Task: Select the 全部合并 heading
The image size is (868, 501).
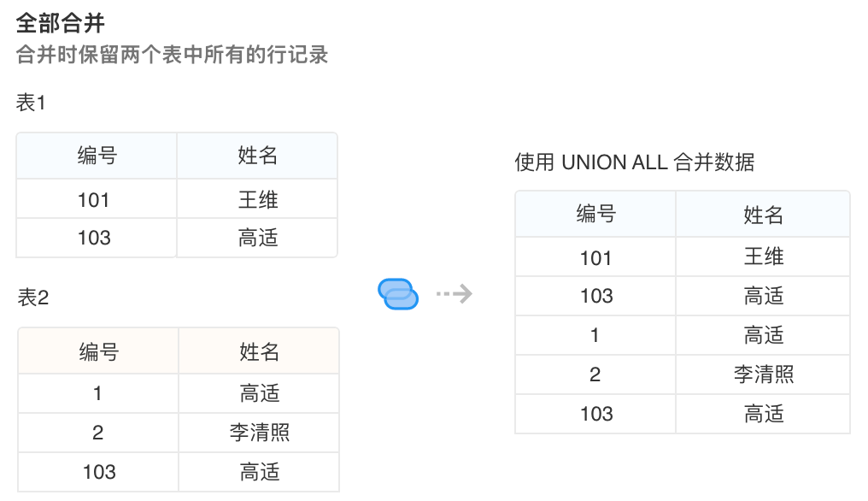Action: 60,23
